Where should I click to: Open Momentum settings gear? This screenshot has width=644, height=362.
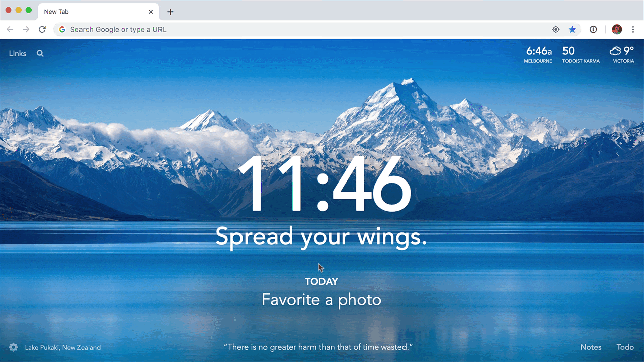click(x=14, y=347)
